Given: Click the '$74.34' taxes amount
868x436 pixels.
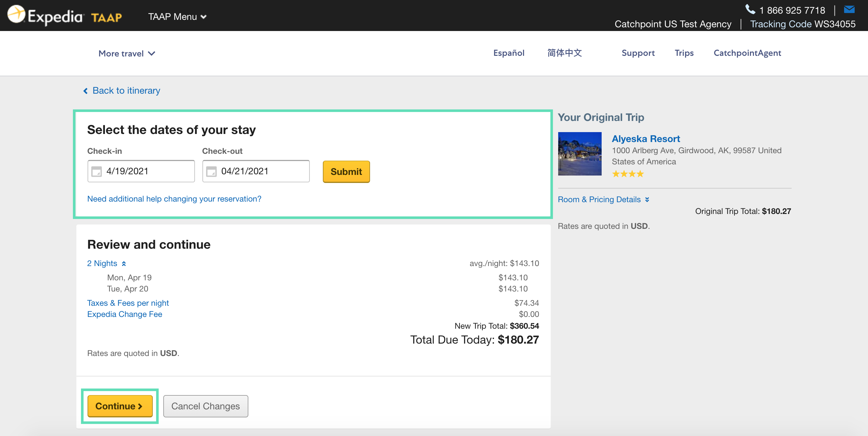Looking at the screenshot, I should click(527, 303).
